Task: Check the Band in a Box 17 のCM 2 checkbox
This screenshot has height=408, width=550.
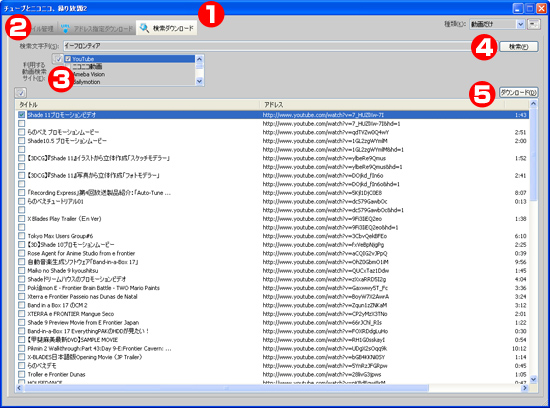Action: click(22, 305)
